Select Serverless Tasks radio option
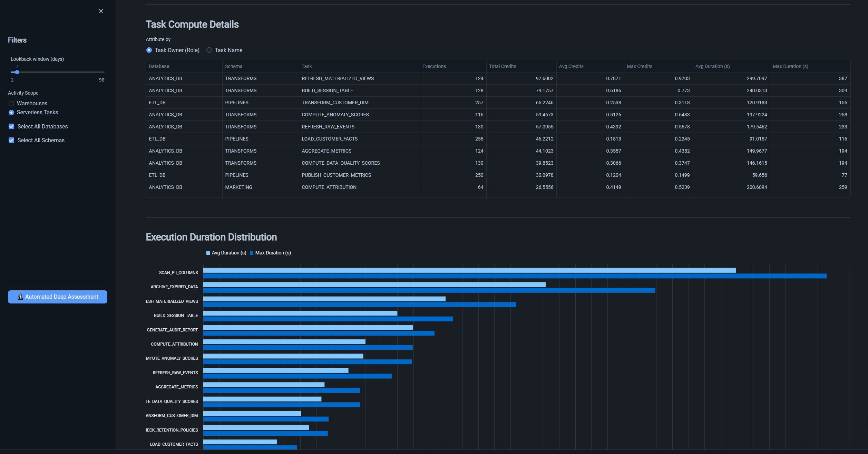 11,113
